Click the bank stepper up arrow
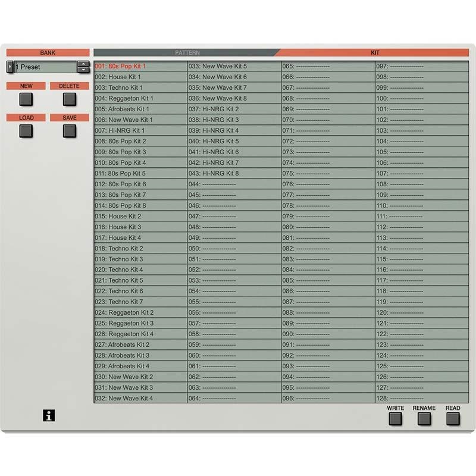Image resolution: width=476 pixels, height=476 pixels. pos(83,64)
